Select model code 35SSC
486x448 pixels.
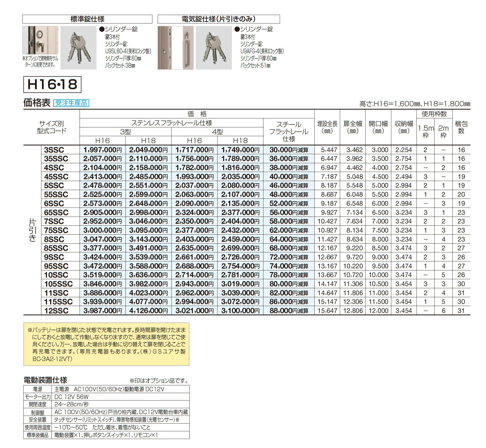56,159
